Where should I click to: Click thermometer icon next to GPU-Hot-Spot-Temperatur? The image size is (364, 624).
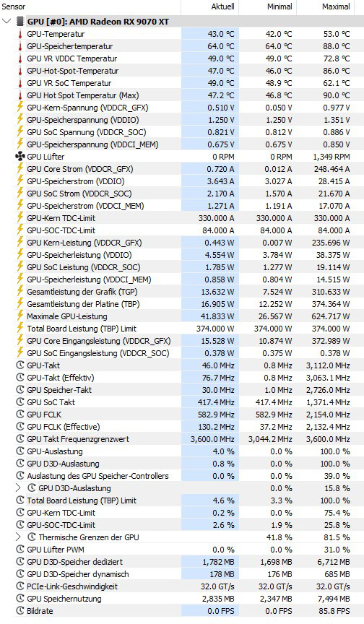(20, 71)
